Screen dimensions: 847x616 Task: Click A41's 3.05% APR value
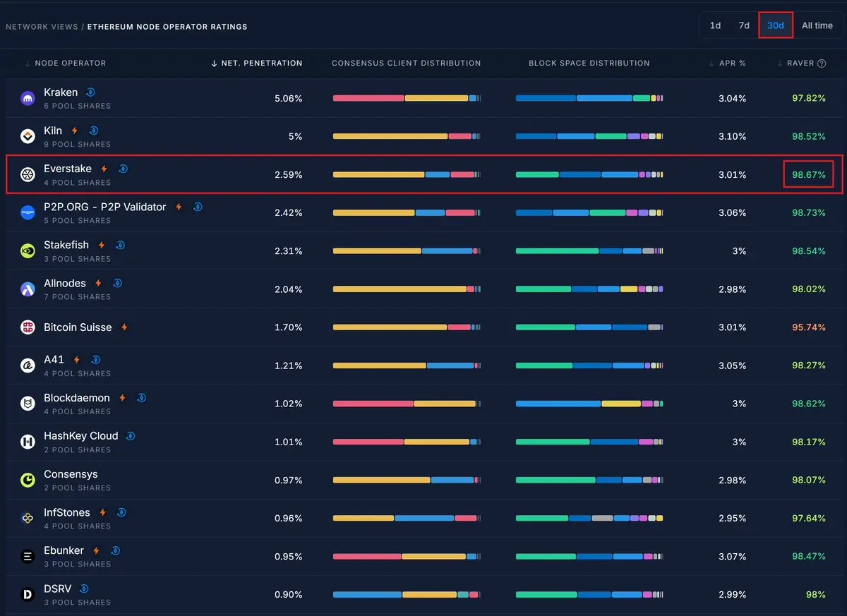[733, 366]
